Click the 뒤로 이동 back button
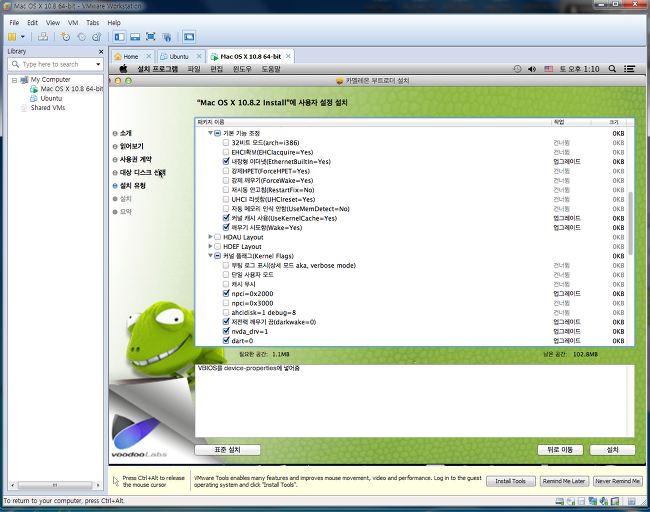The height and width of the screenshot is (512, 650). coord(560,450)
